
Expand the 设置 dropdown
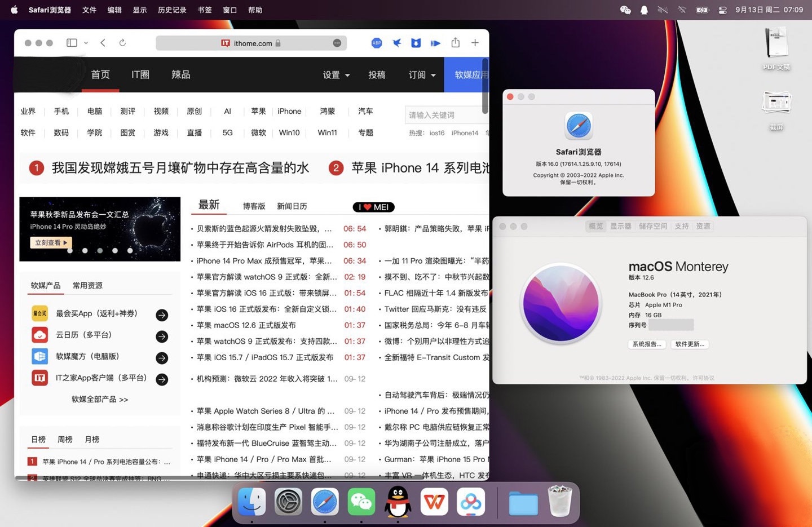coord(336,75)
